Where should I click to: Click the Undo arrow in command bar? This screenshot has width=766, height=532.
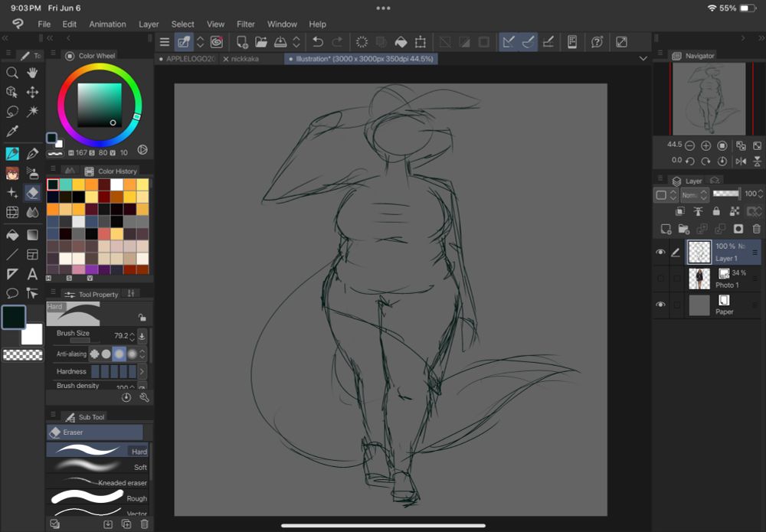318,42
